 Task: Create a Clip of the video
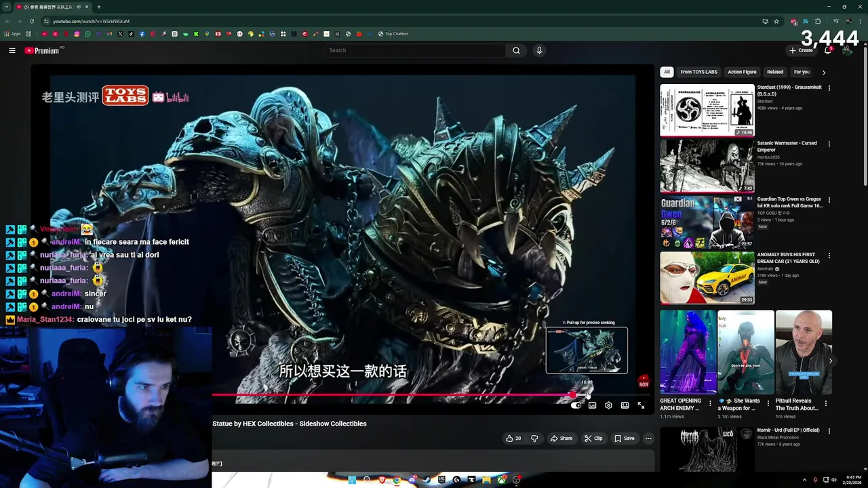point(593,439)
